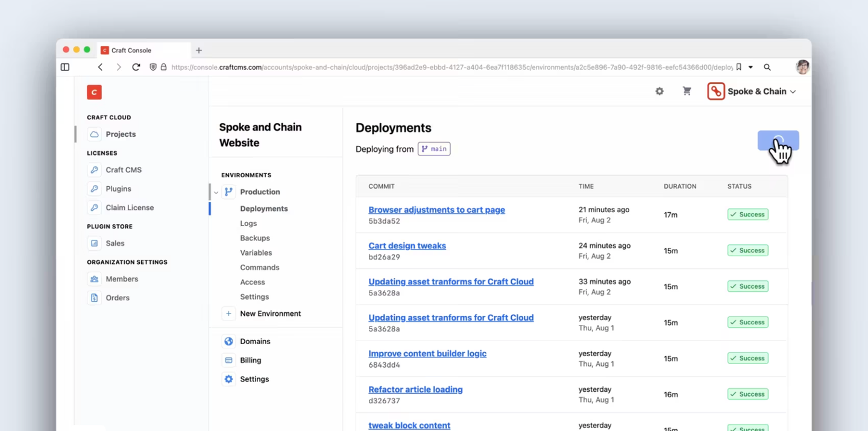Open the Refactor article loading commit
Screen dimensions: 868x431
(x=416, y=389)
